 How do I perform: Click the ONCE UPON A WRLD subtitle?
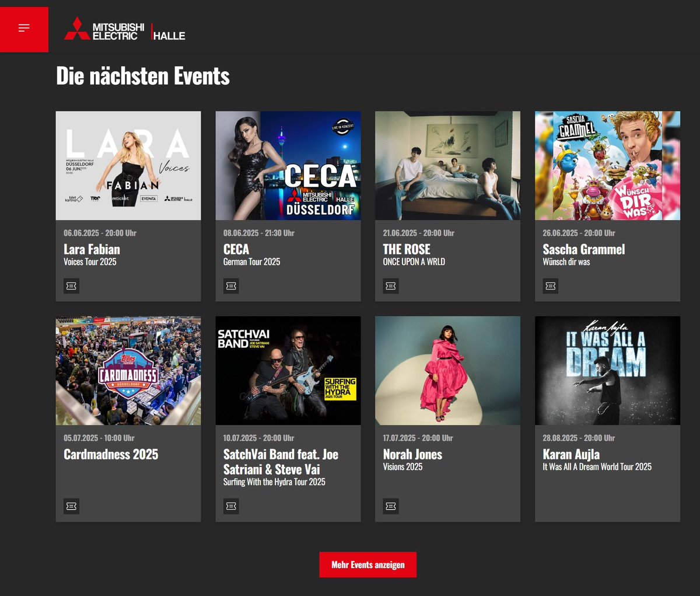pyautogui.click(x=414, y=262)
